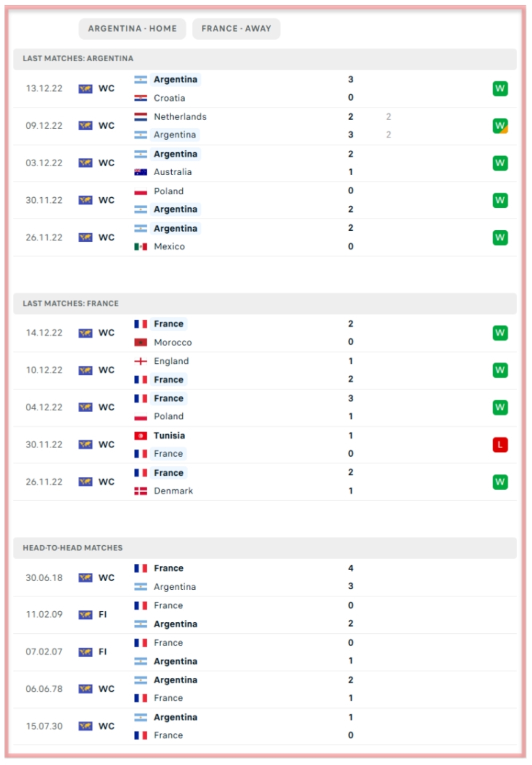
Task: Click the England flag icon
Action: point(141,361)
